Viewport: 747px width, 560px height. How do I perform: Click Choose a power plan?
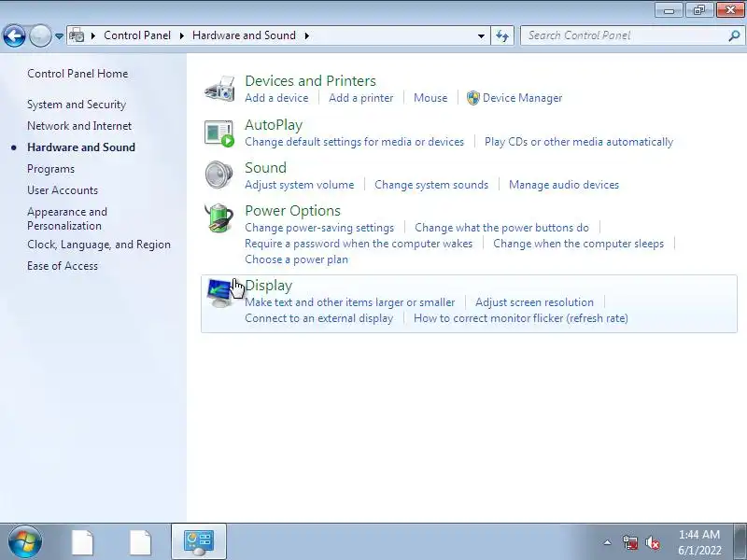[296, 259]
